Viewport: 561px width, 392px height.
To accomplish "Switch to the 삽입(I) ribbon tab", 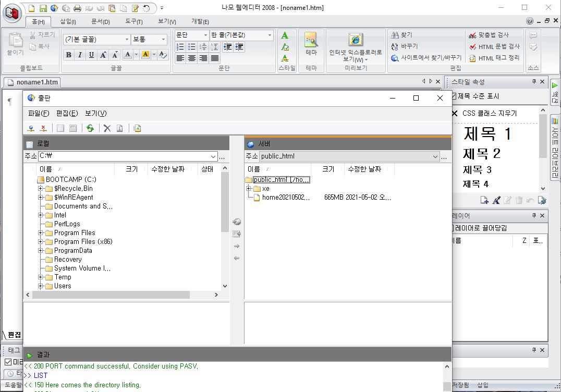I will (x=68, y=21).
